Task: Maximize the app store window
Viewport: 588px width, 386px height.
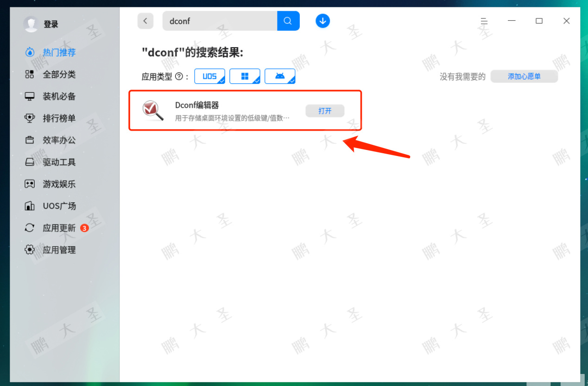Action: [x=539, y=21]
